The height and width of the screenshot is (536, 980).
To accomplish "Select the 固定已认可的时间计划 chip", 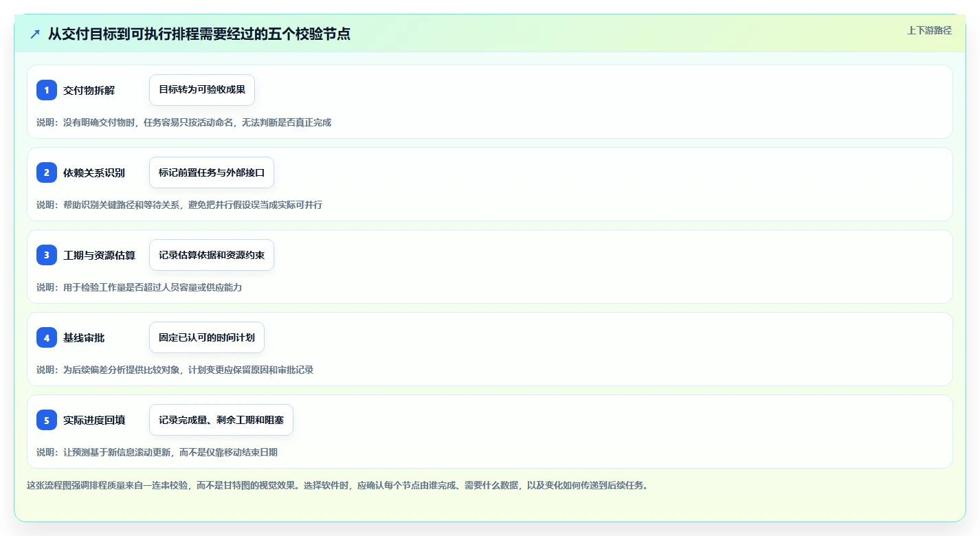I will 207,337.
